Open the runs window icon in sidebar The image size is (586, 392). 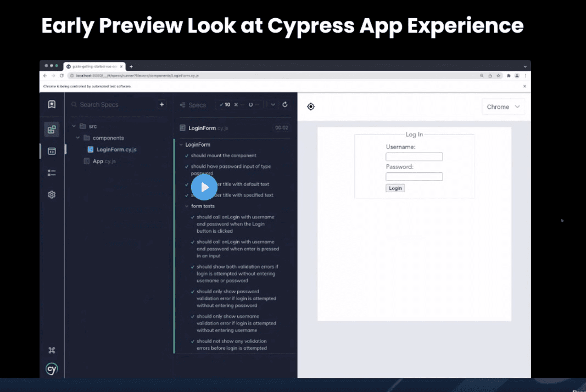[x=52, y=151]
